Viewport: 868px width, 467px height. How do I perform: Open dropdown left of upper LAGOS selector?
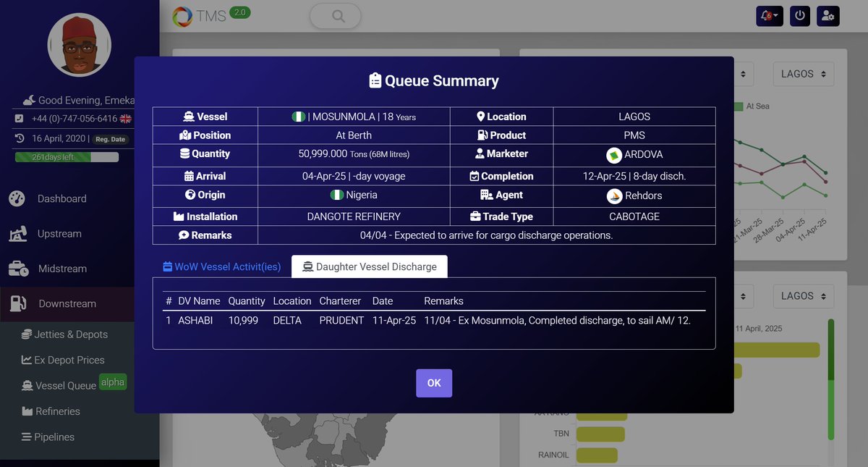[744, 74]
